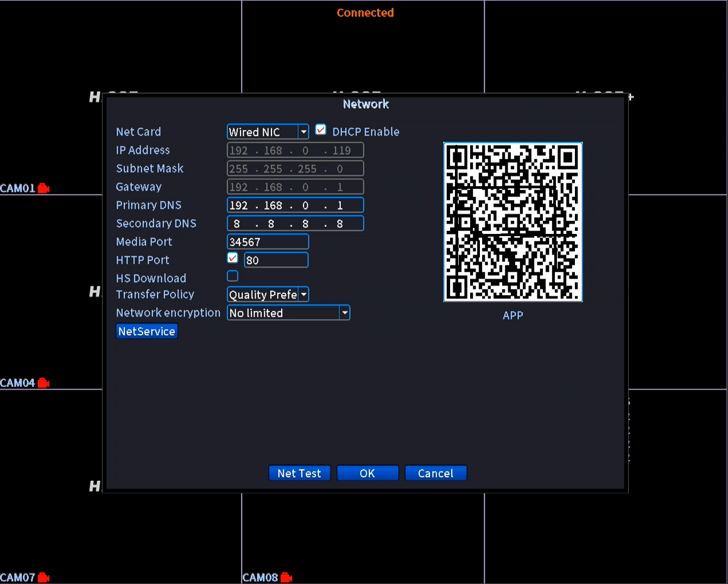Click the greyed IP Address field
728x584 pixels.
pos(295,150)
